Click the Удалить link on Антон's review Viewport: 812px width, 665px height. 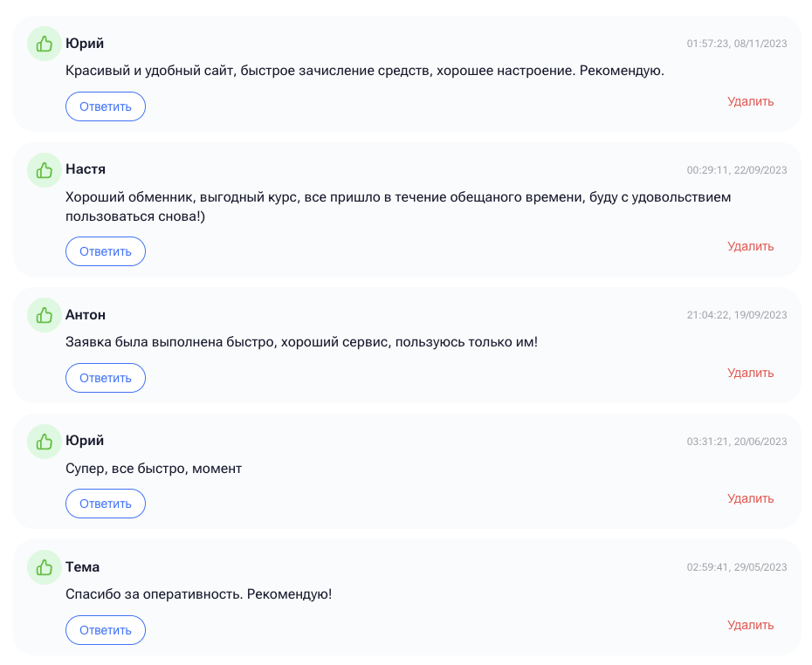750,373
